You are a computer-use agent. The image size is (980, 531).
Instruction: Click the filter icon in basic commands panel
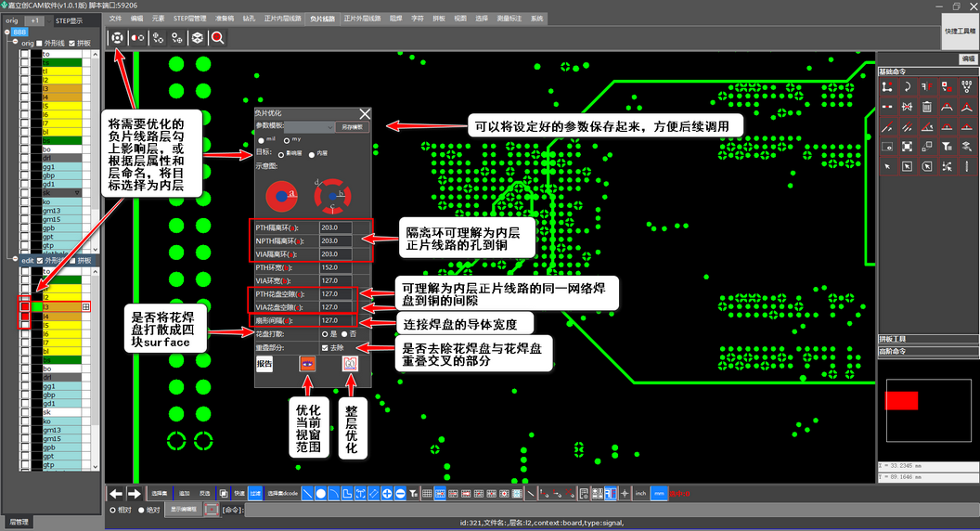tap(947, 147)
